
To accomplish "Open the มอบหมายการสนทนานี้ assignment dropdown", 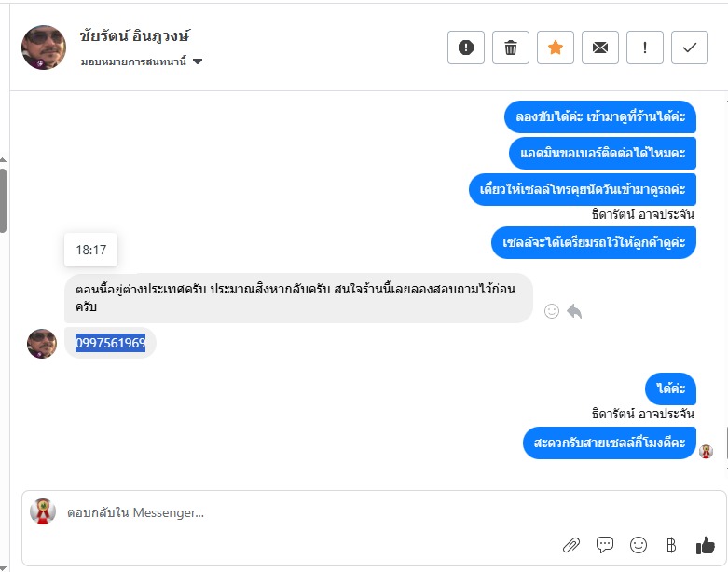I will 135,61.
